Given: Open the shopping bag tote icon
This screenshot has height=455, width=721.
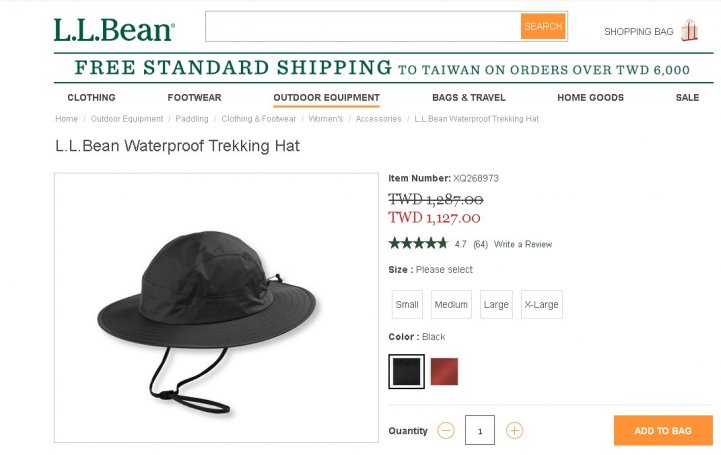Looking at the screenshot, I should 689,31.
